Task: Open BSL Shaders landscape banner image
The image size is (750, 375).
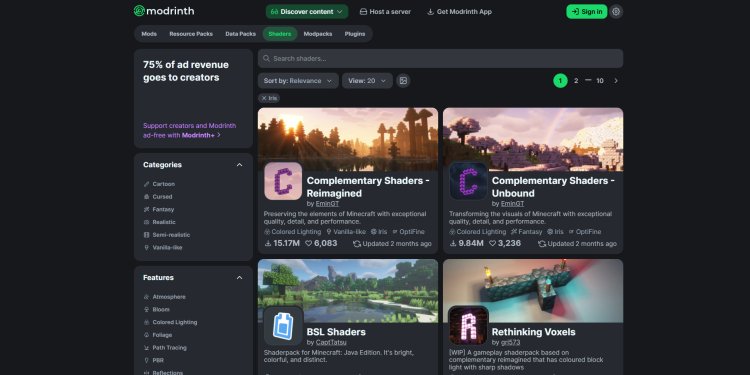Action: tap(348, 291)
